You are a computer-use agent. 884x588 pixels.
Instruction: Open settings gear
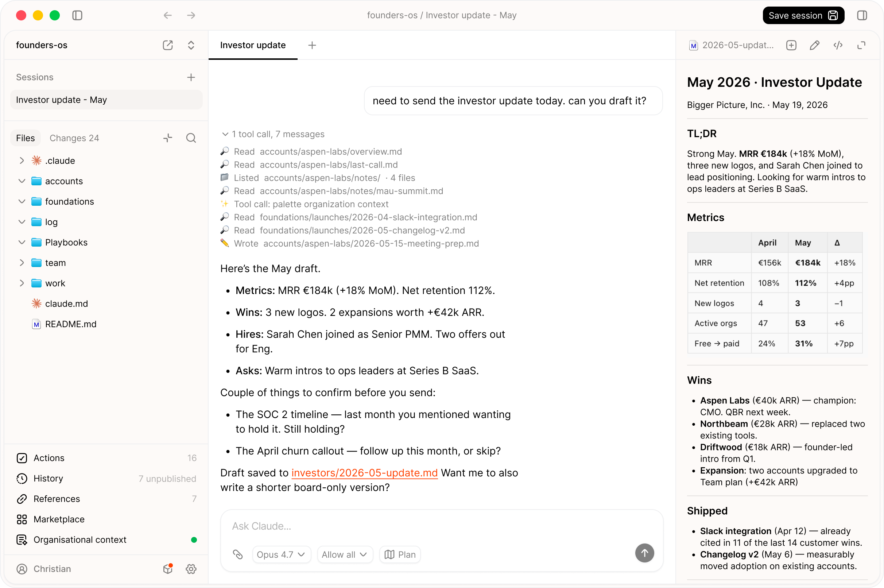[x=191, y=569]
